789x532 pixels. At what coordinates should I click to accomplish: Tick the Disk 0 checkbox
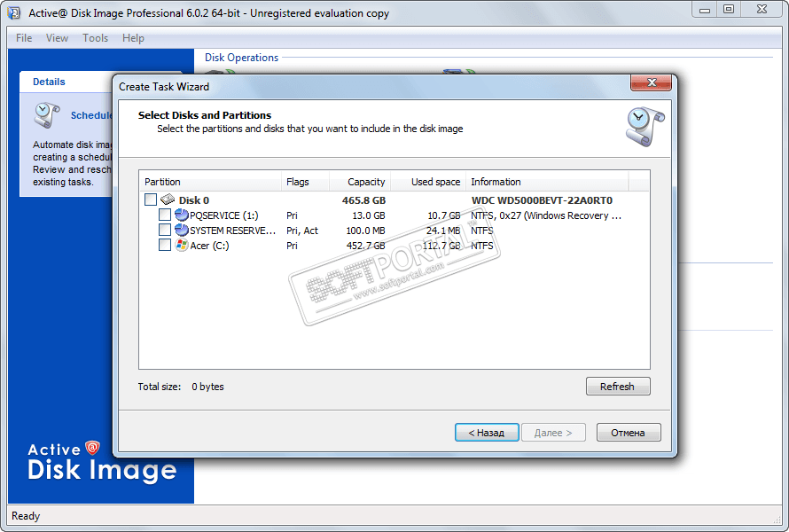click(x=151, y=199)
